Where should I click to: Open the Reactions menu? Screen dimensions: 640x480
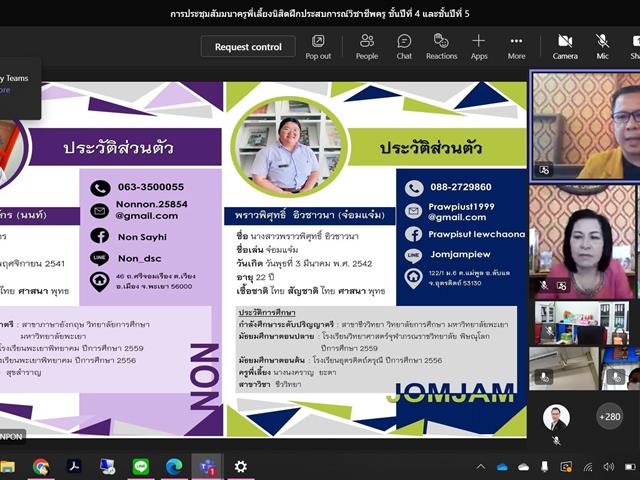point(441,47)
